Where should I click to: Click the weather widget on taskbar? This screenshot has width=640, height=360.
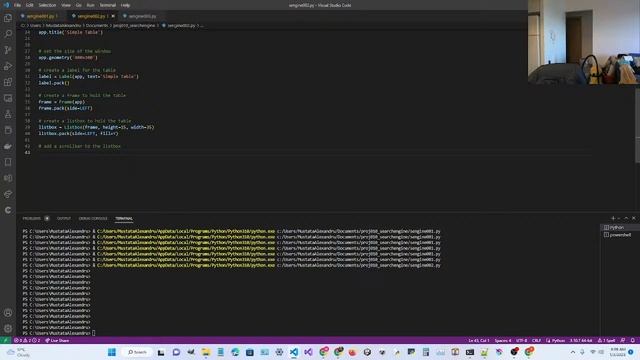click(x=18, y=352)
